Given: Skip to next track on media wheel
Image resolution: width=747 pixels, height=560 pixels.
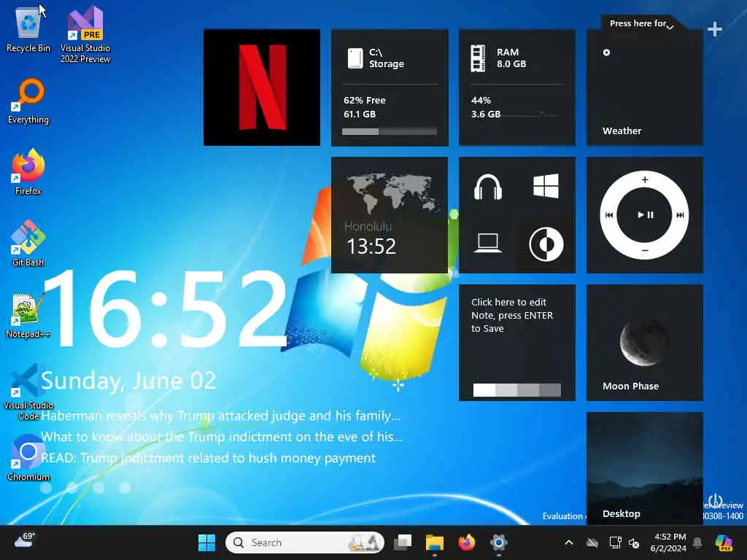Looking at the screenshot, I should (681, 215).
